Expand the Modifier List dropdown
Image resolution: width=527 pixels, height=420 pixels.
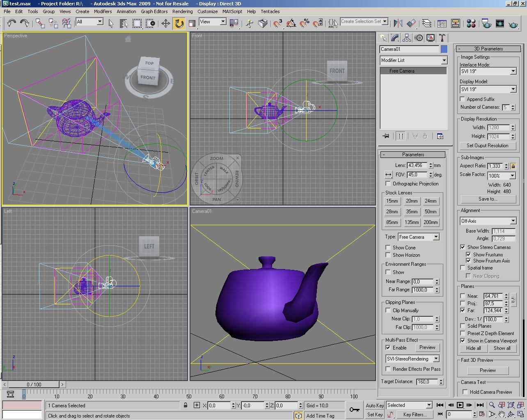click(414, 60)
